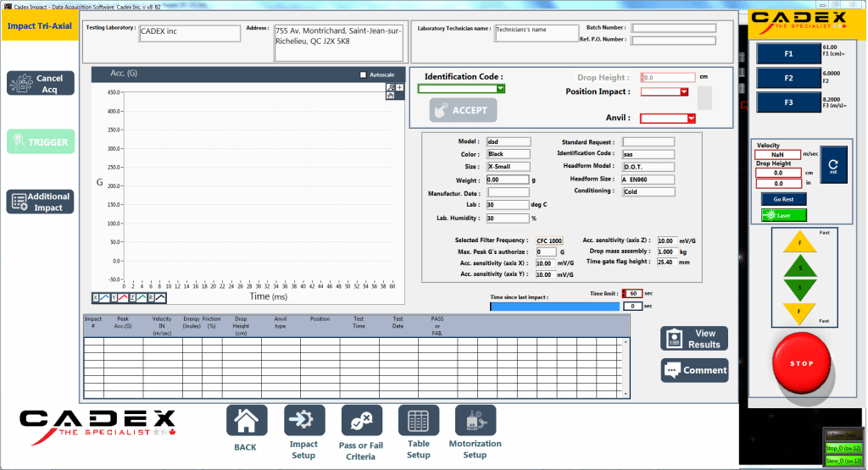
Task: Open Impact Setup
Action: pyautogui.click(x=303, y=421)
